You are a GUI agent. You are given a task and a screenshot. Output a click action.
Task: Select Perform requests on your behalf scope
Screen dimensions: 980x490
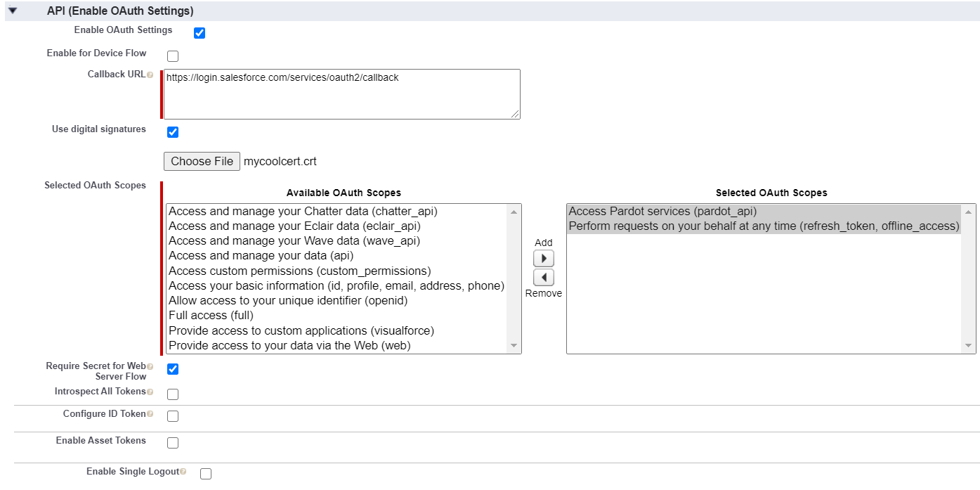764,226
